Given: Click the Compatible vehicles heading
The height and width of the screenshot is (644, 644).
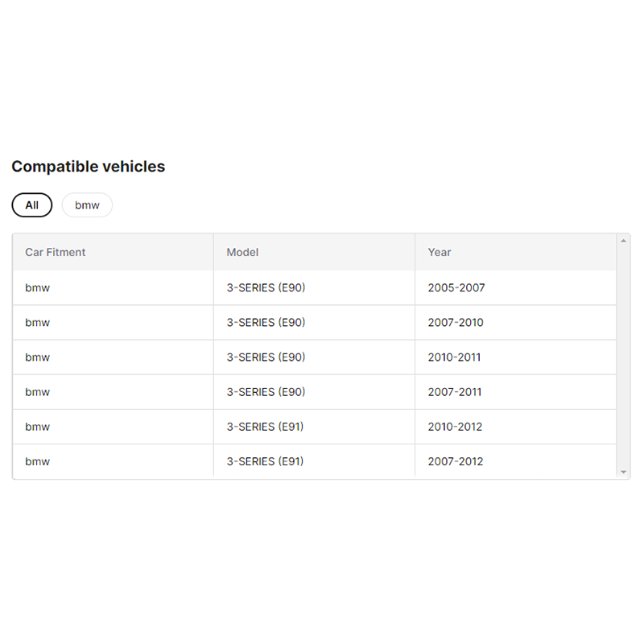Looking at the screenshot, I should tap(89, 167).
